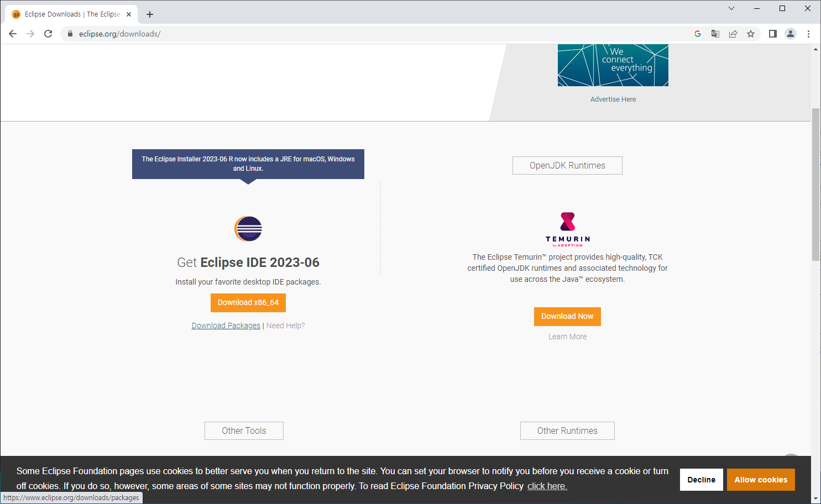
Task: Click the Eclipse IDE logo
Action: click(x=248, y=229)
